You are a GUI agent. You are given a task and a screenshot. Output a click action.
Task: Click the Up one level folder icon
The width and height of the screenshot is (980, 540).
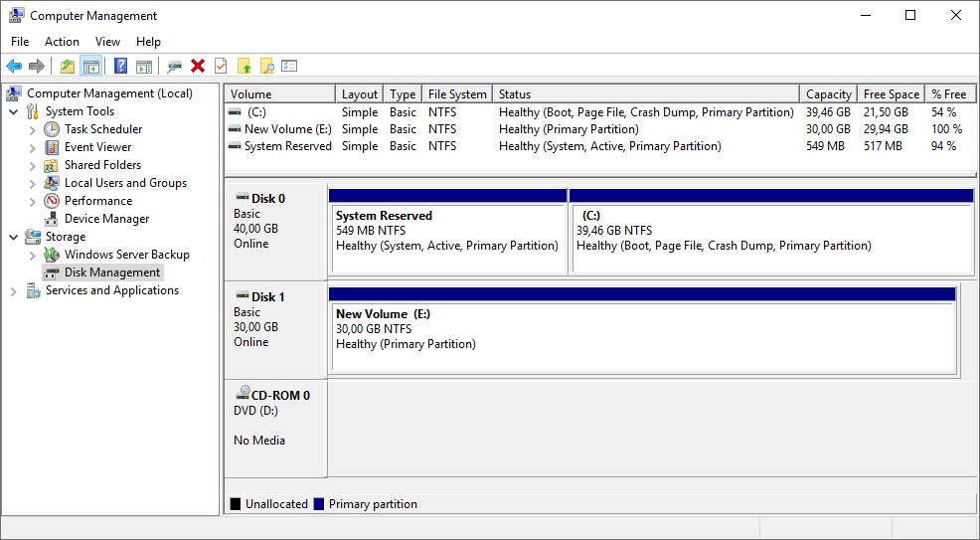[x=68, y=66]
